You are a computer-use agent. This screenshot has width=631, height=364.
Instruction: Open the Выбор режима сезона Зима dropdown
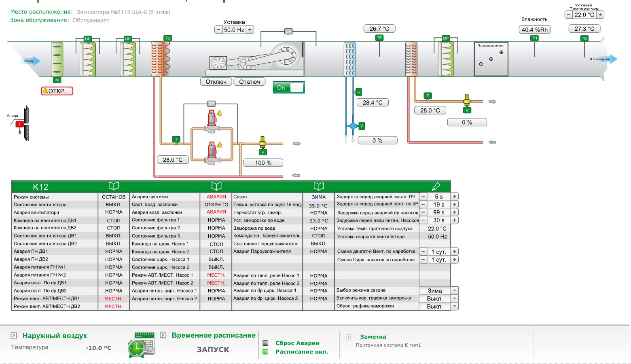pos(455,290)
